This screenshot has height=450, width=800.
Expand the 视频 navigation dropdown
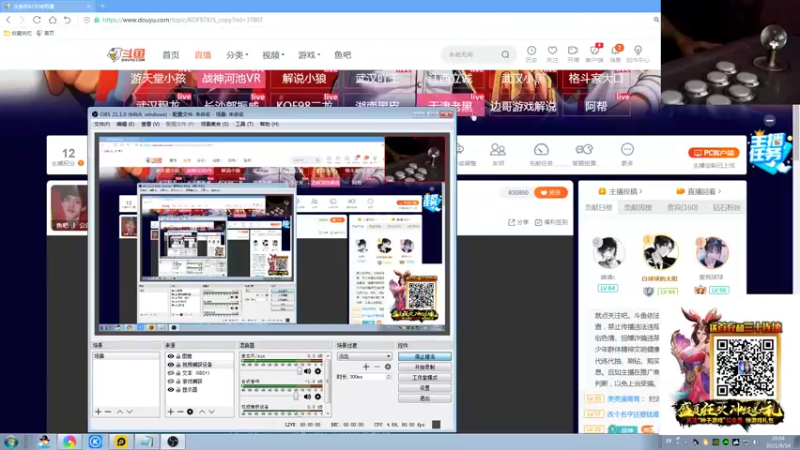pyautogui.click(x=273, y=55)
